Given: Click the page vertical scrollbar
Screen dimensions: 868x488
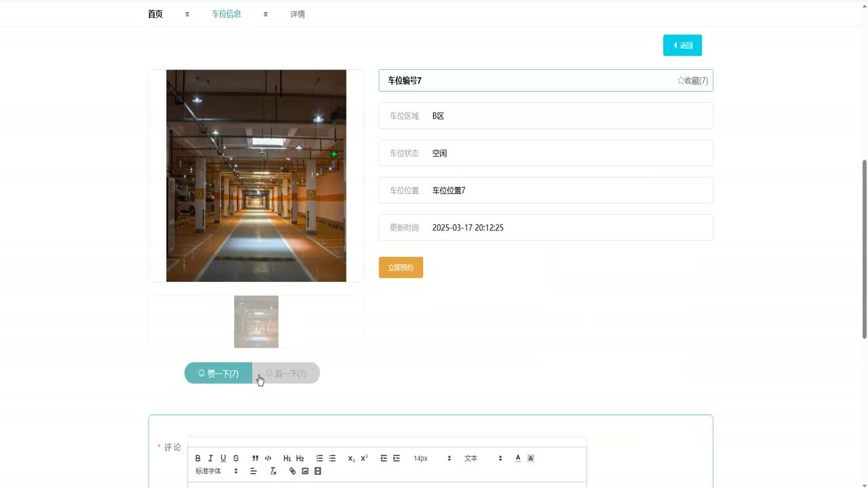Looking at the screenshot, I should tap(864, 249).
